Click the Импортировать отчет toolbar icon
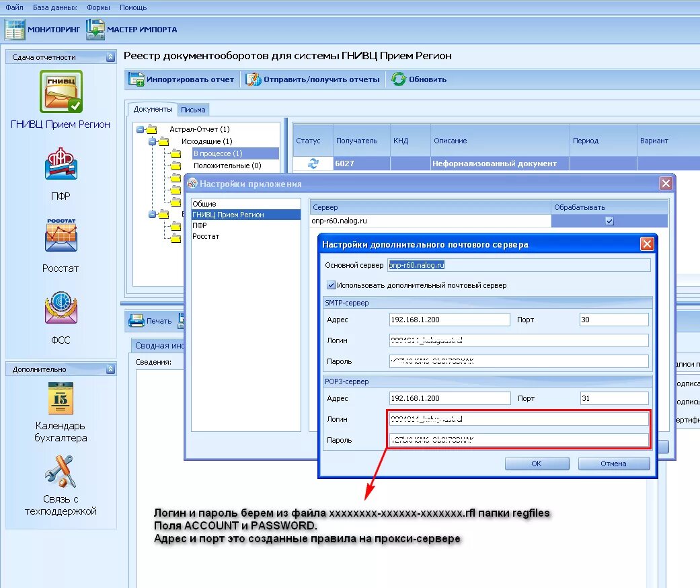This screenshot has width=700, height=588. coord(136,79)
